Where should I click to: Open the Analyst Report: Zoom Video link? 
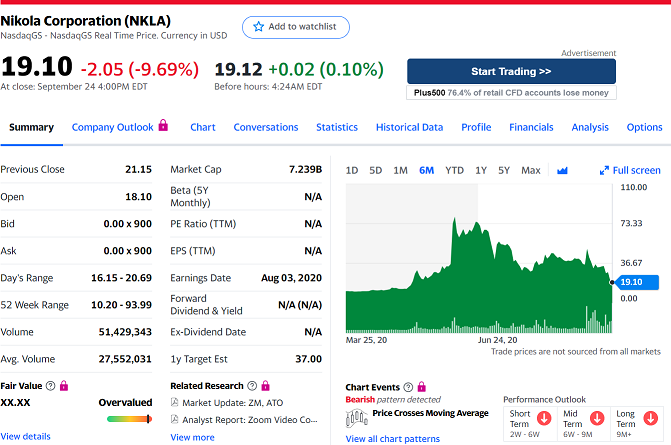coord(250,420)
